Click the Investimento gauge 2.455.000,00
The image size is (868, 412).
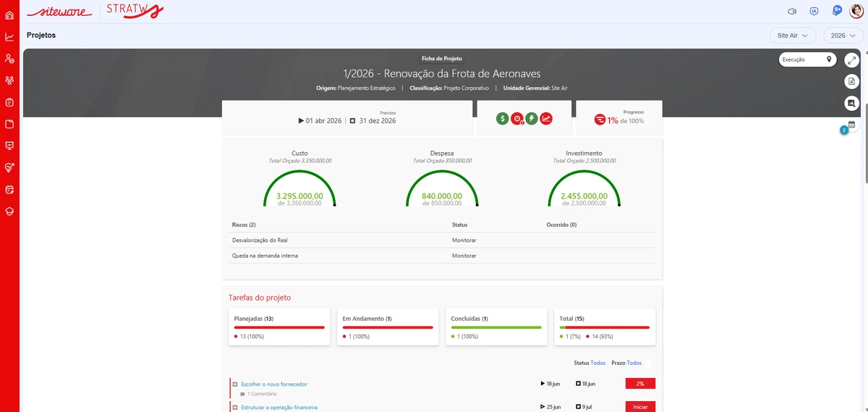[x=584, y=190]
